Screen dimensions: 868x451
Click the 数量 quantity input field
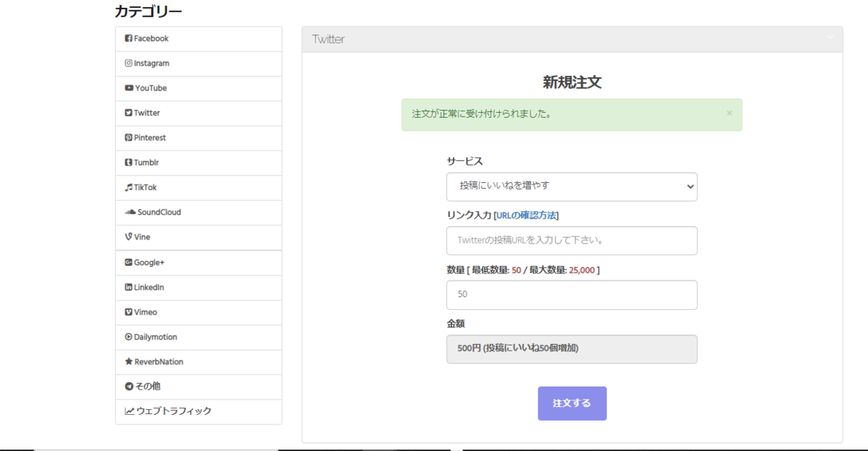click(x=572, y=295)
